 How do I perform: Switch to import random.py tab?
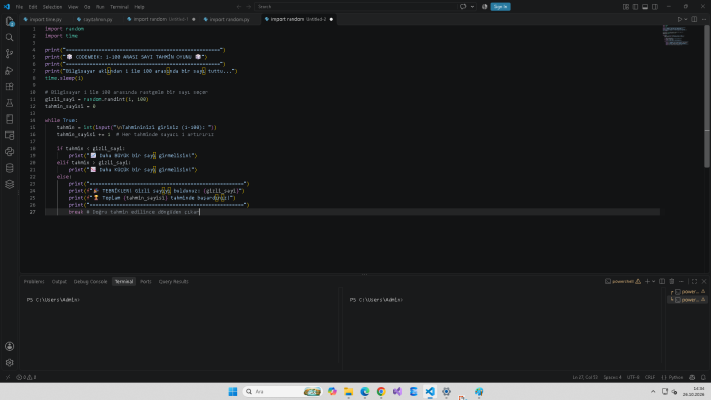(x=229, y=20)
